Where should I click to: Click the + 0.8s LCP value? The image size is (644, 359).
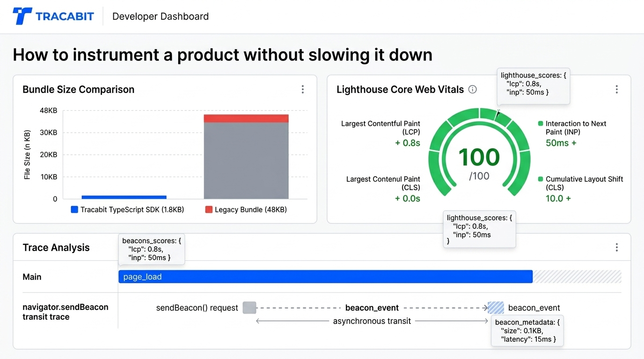point(408,143)
